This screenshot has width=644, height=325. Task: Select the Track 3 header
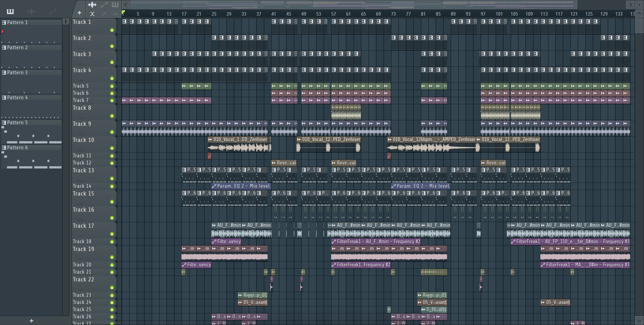point(94,58)
